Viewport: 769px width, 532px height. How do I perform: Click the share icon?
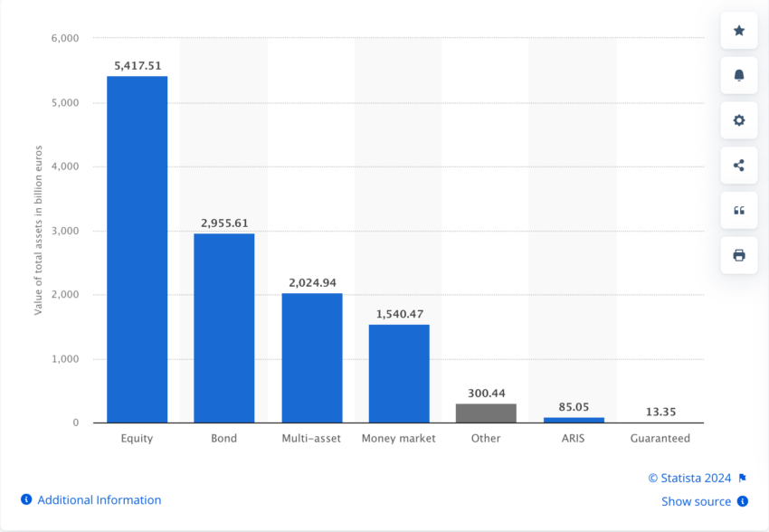738,166
